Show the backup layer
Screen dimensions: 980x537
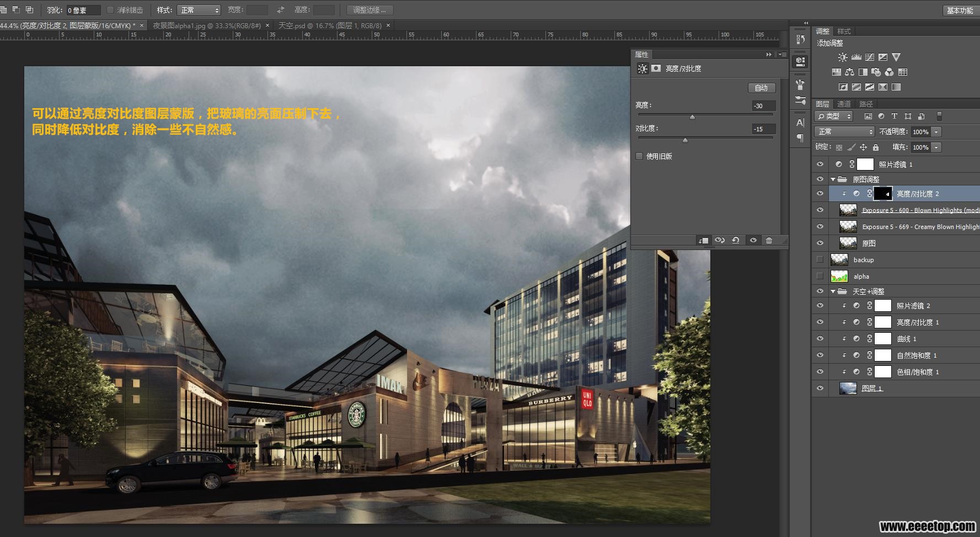820,259
